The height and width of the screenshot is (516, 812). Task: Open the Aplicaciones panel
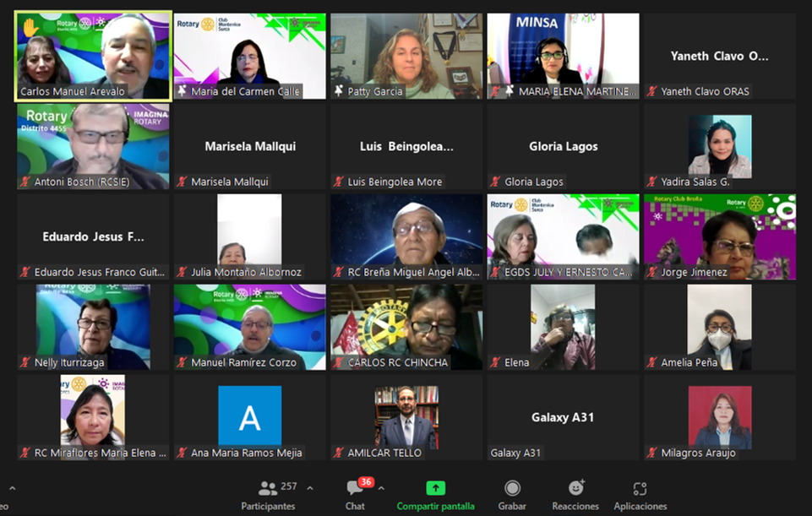[640, 488]
